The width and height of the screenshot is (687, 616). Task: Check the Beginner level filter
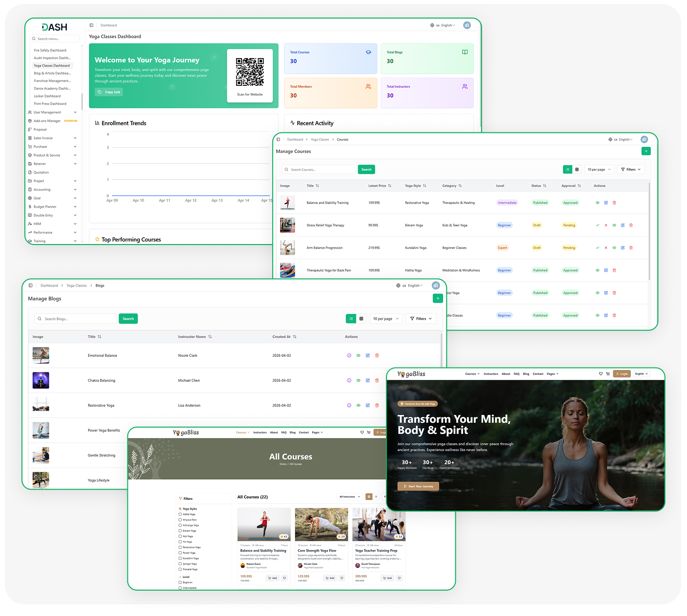coord(180,582)
